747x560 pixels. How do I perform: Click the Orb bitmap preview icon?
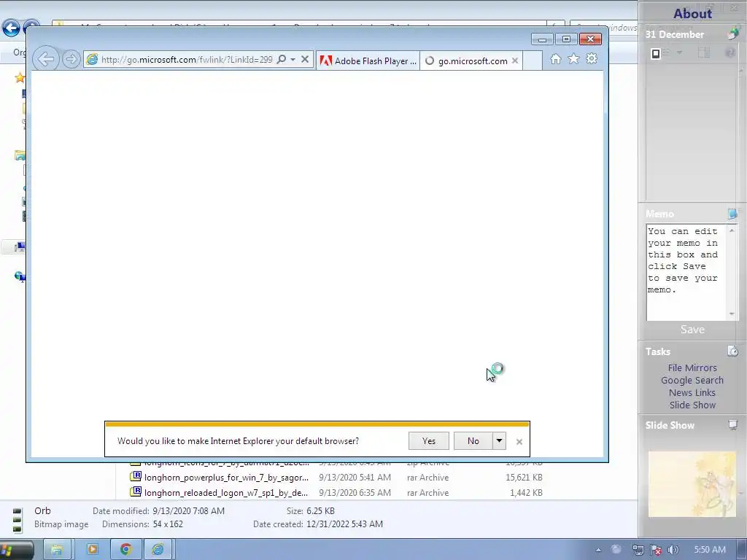(x=18, y=519)
